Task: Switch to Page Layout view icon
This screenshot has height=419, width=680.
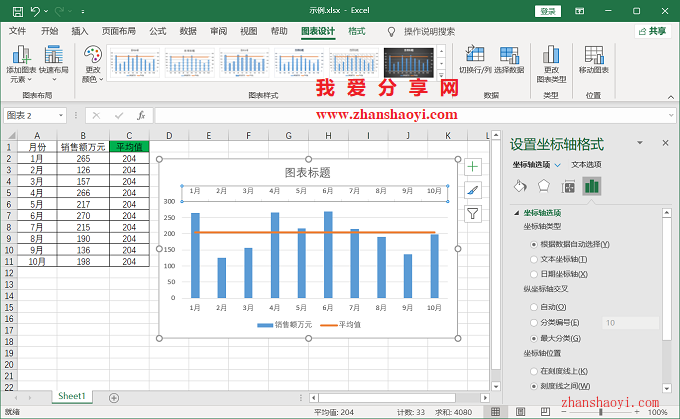Action: (520, 412)
